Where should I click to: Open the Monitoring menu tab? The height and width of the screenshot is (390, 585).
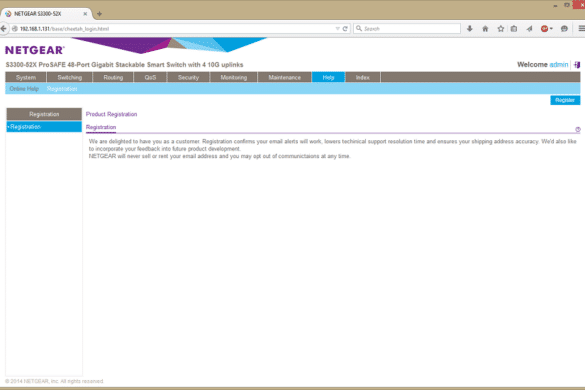[x=234, y=77]
